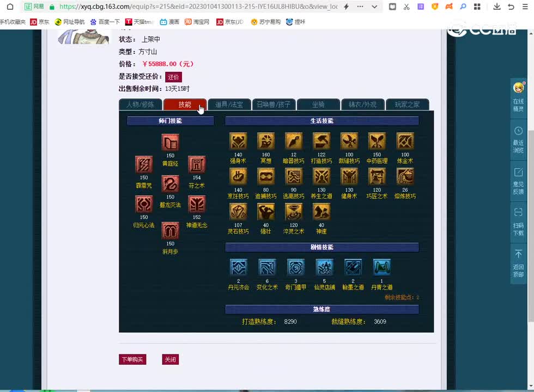The image size is (534, 392).
Task: Click the browser undo-close-tab icon
Action: click(x=511, y=7)
